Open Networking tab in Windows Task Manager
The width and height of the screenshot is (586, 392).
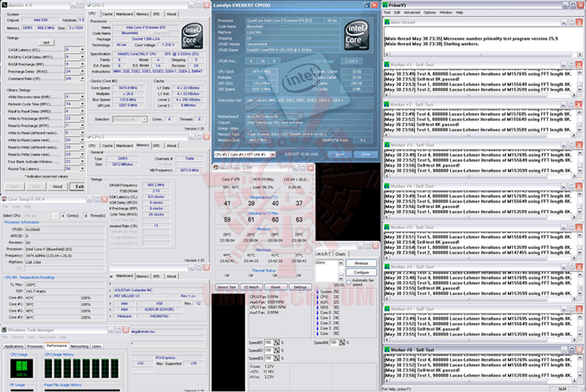pos(80,346)
